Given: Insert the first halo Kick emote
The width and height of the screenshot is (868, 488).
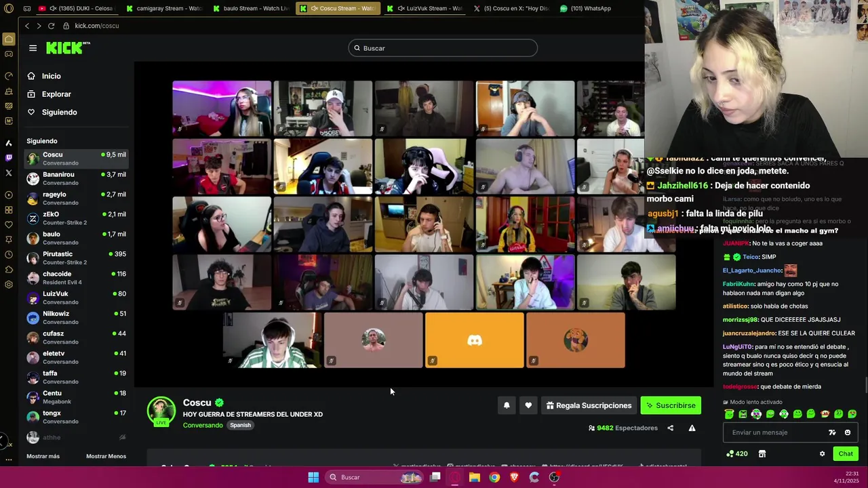Looking at the screenshot, I should click(729, 414).
